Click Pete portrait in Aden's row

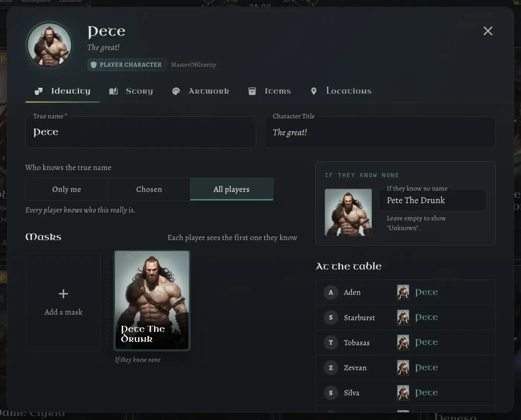click(x=403, y=292)
